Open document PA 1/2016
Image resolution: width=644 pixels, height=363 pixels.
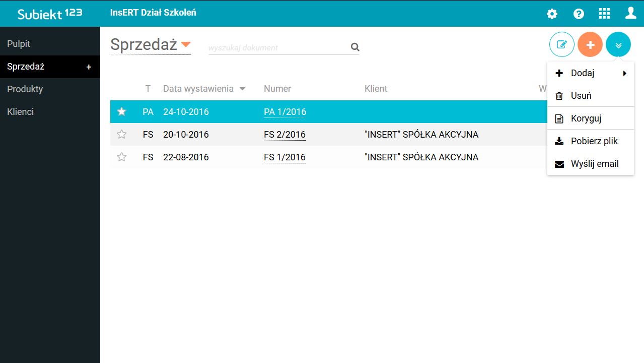coord(285,111)
